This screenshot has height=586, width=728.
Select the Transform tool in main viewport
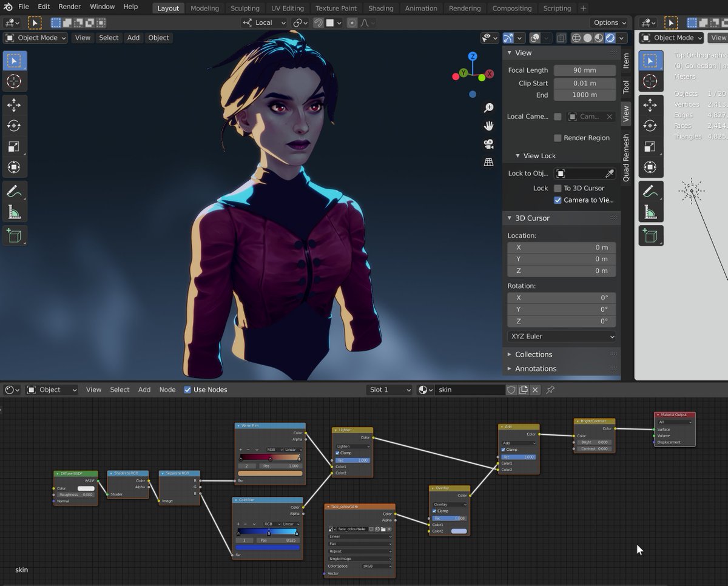tap(14, 167)
